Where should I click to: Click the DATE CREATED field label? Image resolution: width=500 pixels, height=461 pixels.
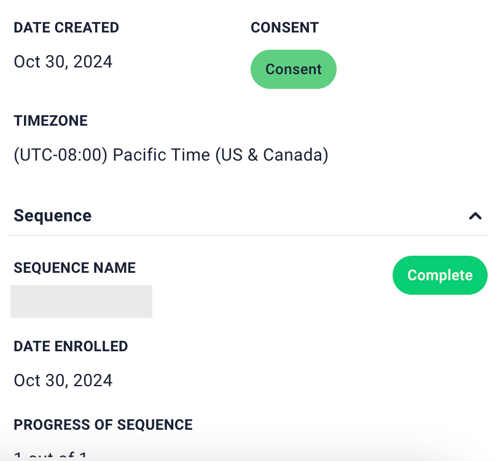[66, 28]
